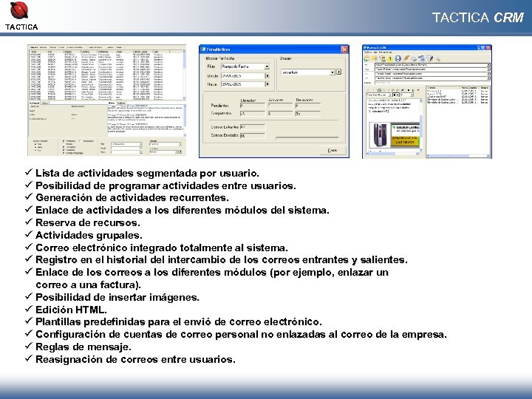Open the Herramientas menu in email window
This screenshot has height=399, width=532.
385,52
